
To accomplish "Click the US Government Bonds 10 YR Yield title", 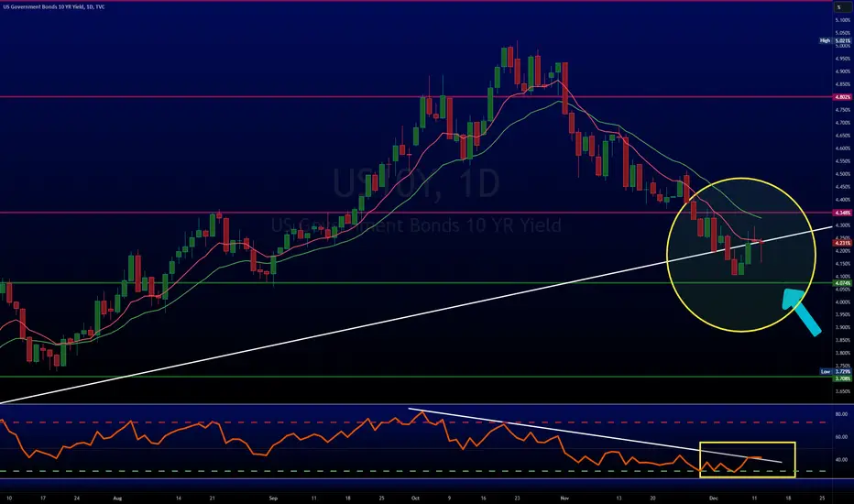I will [x=54, y=7].
